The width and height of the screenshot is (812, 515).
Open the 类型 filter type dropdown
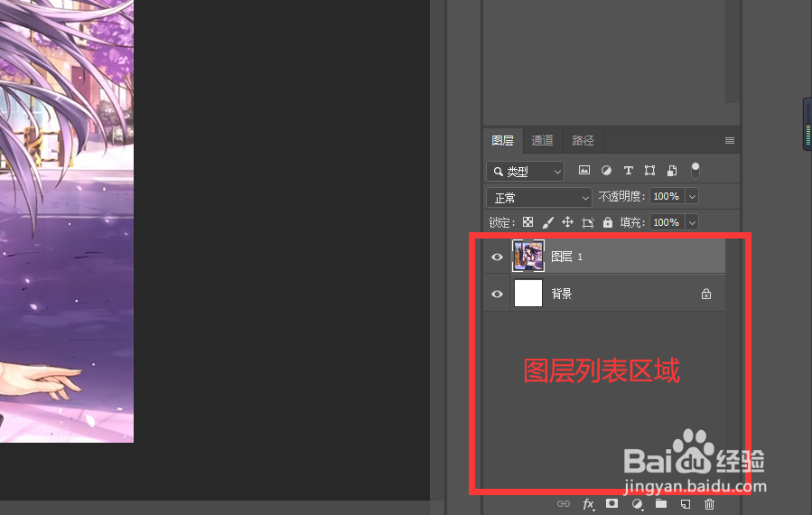click(525, 172)
